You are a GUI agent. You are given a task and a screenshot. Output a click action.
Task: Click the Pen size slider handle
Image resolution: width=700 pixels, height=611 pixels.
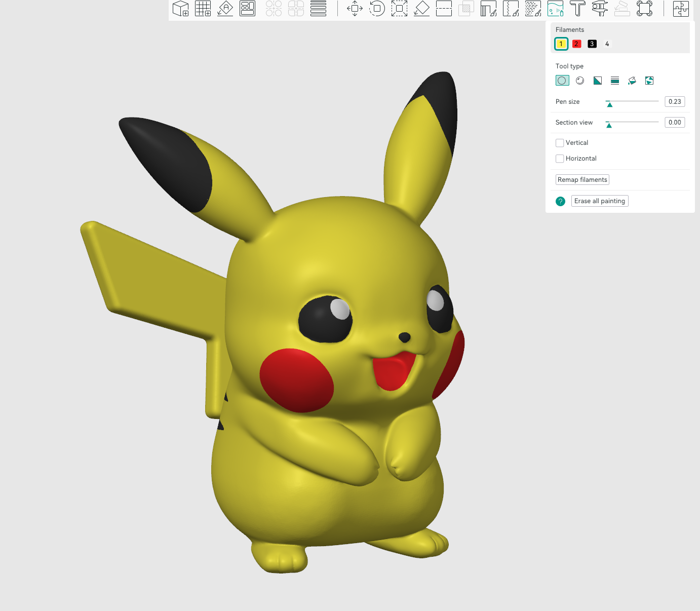(610, 104)
